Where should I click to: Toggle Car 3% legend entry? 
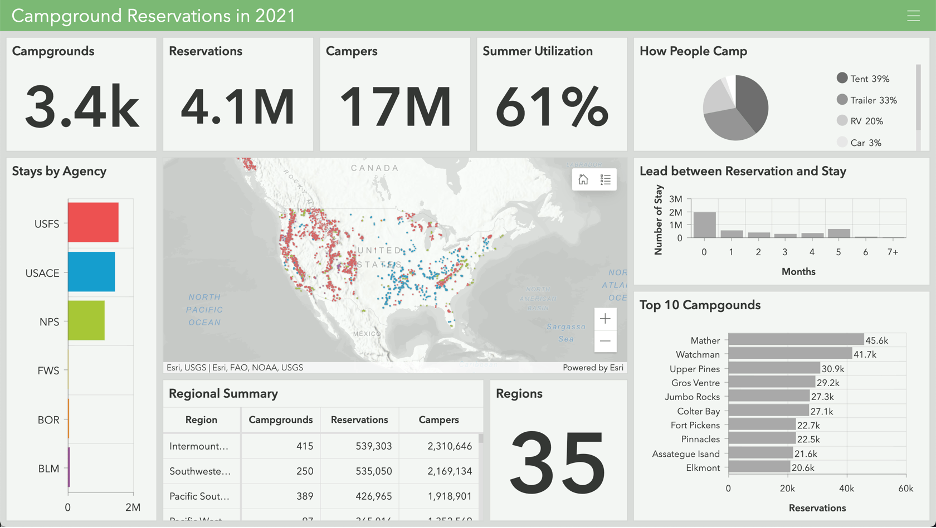coord(859,143)
